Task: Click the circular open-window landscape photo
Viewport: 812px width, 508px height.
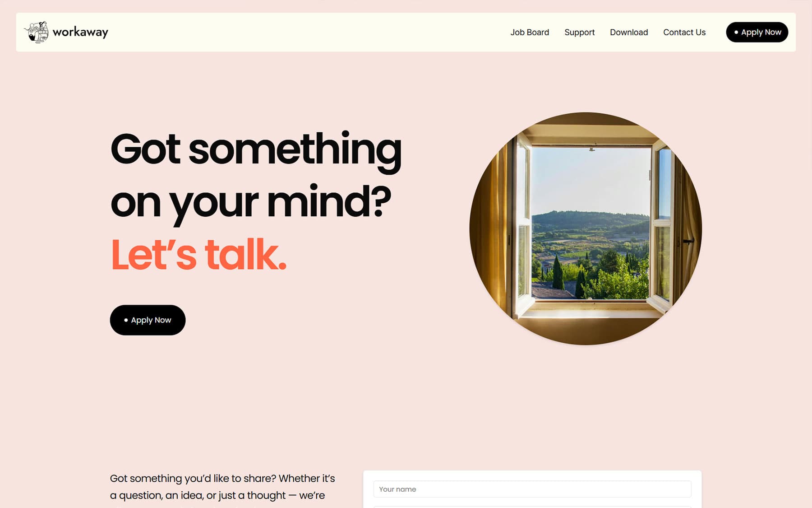Action: (x=586, y=228)
